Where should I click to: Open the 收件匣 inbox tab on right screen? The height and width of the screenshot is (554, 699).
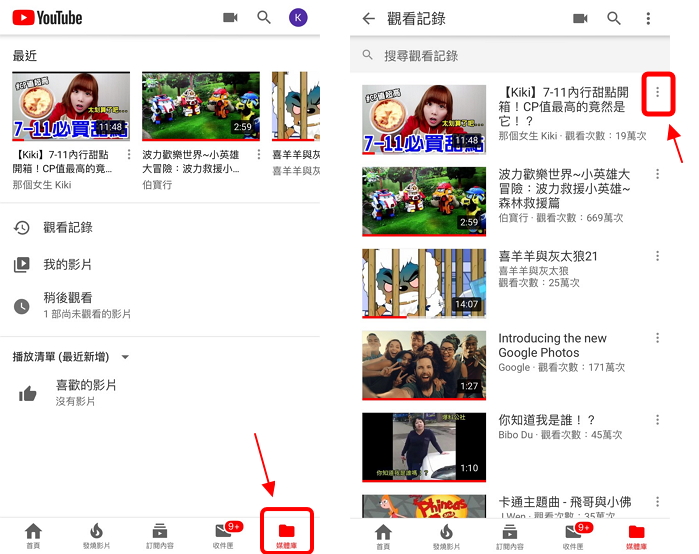point(573,536)
